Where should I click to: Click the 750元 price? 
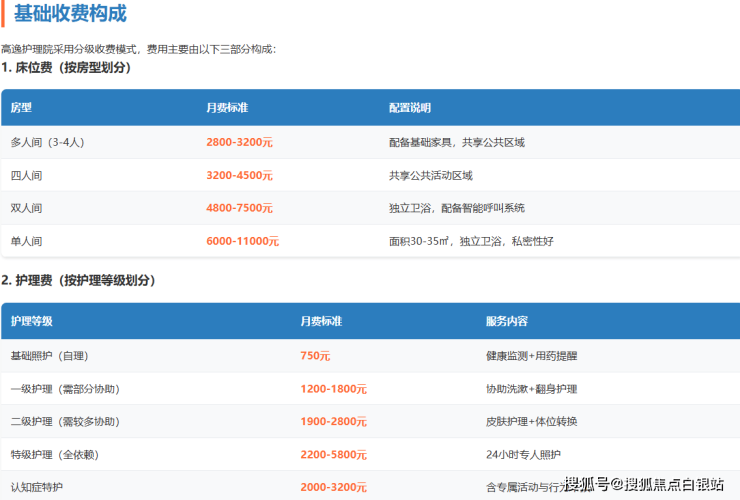tap(315, 356)
